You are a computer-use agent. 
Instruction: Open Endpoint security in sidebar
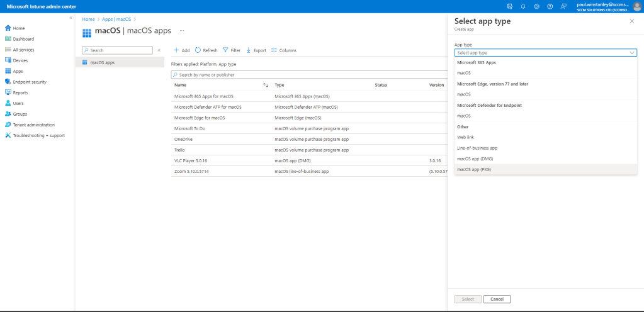(29, 82)
